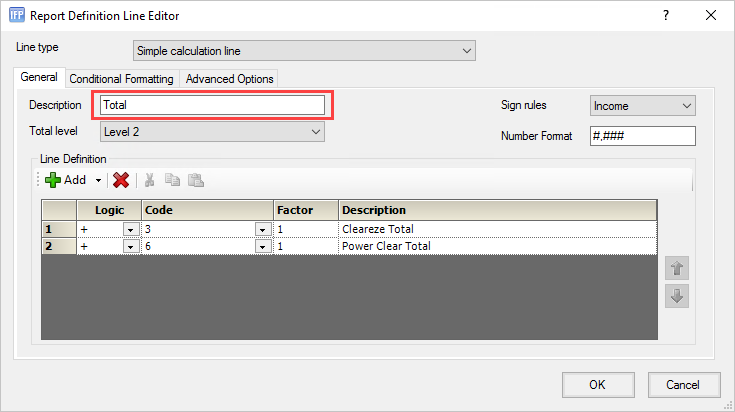This screenshot has width=735, height=412.
Task: Open the Advanced Options tab
Action: [229, 79]
